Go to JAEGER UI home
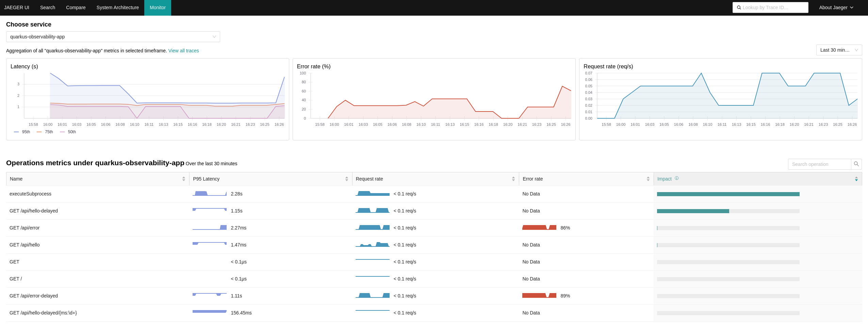Viewport: 868px width, 324px height. 17,7
